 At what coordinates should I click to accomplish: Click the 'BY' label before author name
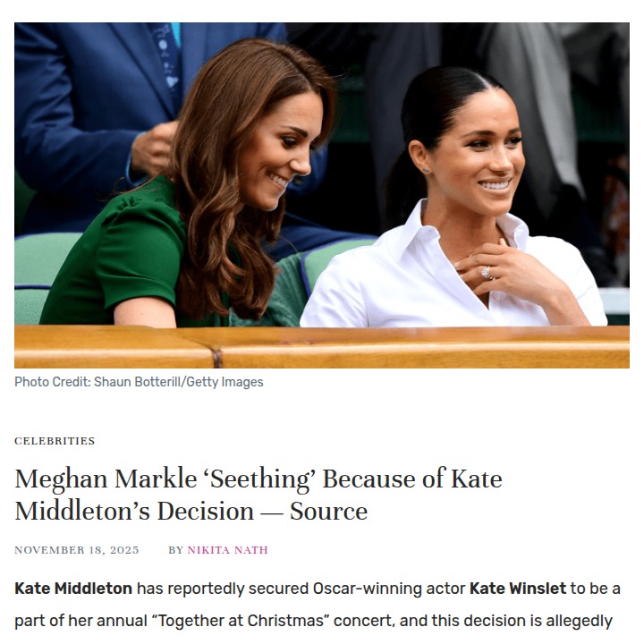pos(175,550)
